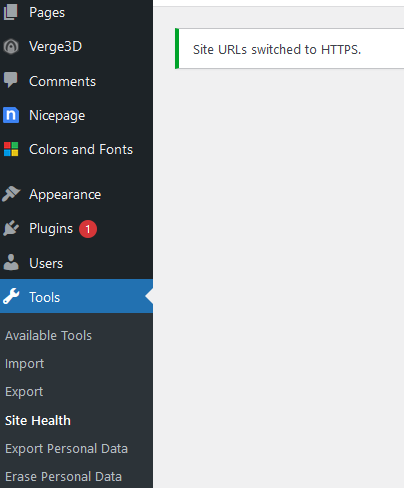Click the Plugins plug icon
Image resolution: width=404 pixels, height=488 pixels.
click(x=11, y=228)
